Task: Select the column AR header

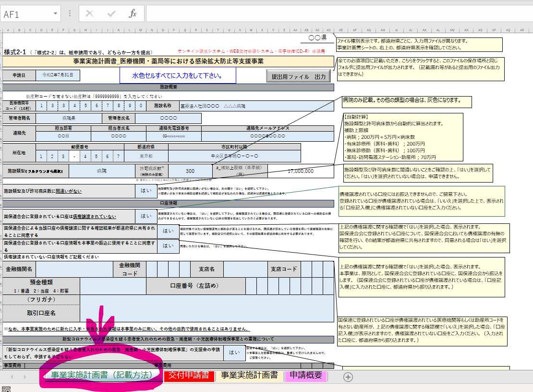Action: (x=522, y=30)
